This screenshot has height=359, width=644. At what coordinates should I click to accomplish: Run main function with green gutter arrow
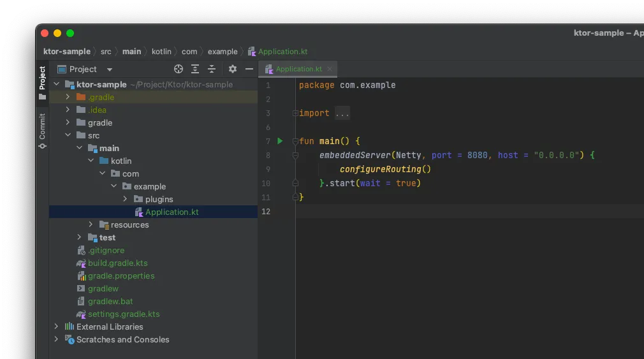280,141
